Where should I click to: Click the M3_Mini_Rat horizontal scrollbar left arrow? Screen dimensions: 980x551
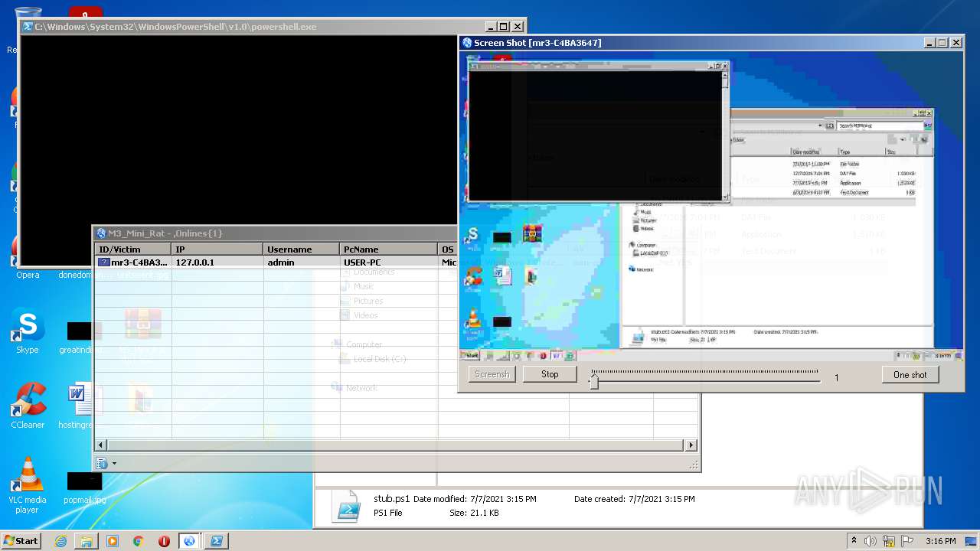pyautogui.click(x=101, y=445)
